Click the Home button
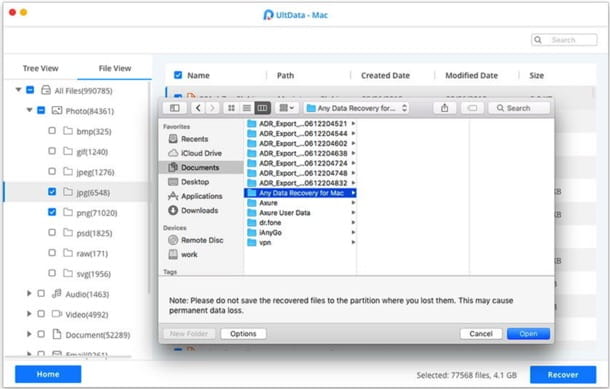 click(x=48, y=374)
